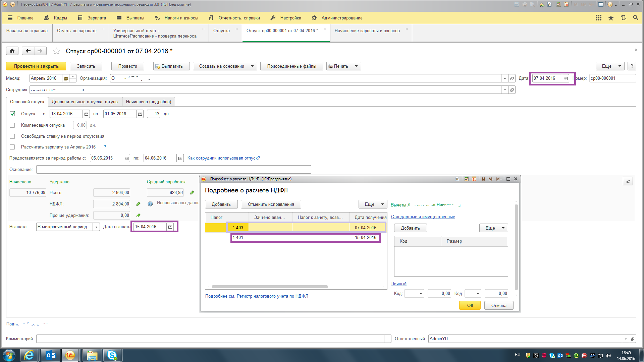This screenshot has width=644, height=362.
Task: Expand organization field dropdown arrow
Action: pyautogui.click(x=505, y=78)
